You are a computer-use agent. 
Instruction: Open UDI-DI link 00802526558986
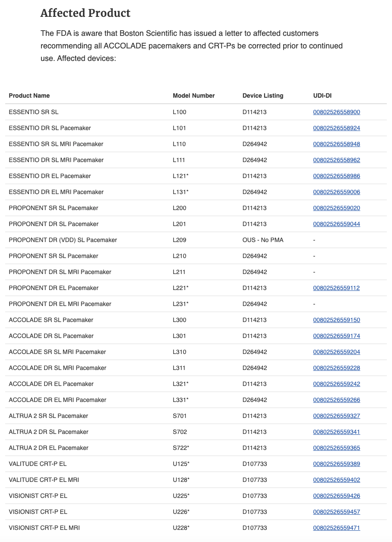pyautogui.click(x=336, y=176)
